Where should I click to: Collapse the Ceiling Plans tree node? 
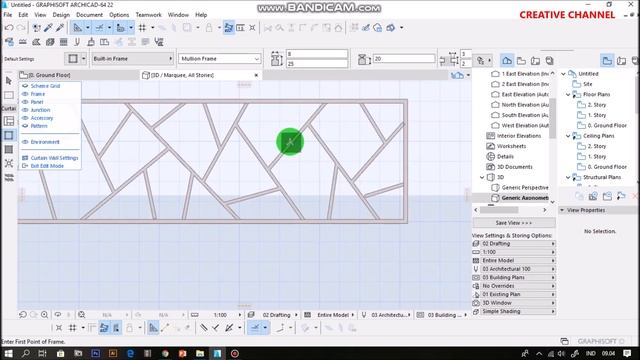568,136
